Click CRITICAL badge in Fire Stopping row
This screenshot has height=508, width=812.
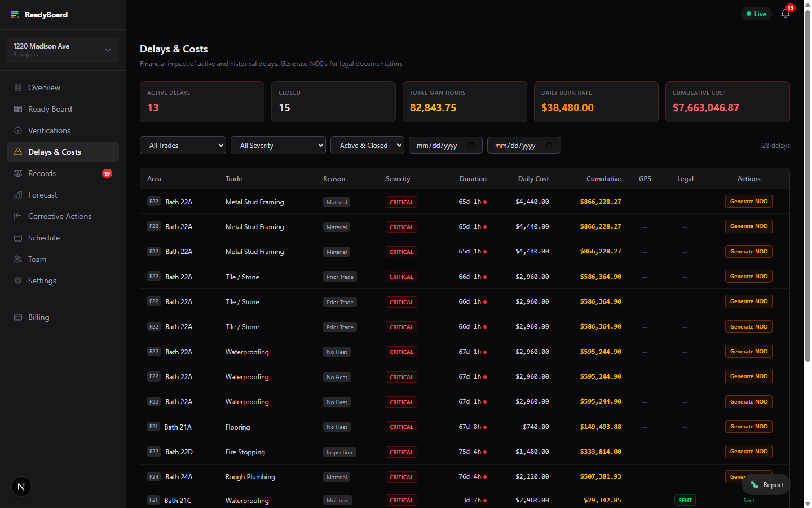(401, 452)
